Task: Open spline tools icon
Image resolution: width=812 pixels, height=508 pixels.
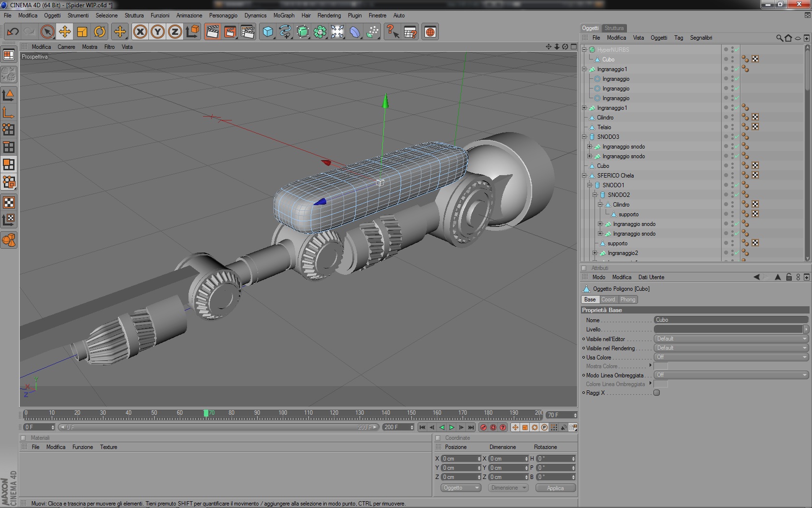Action: pos(285,32)
